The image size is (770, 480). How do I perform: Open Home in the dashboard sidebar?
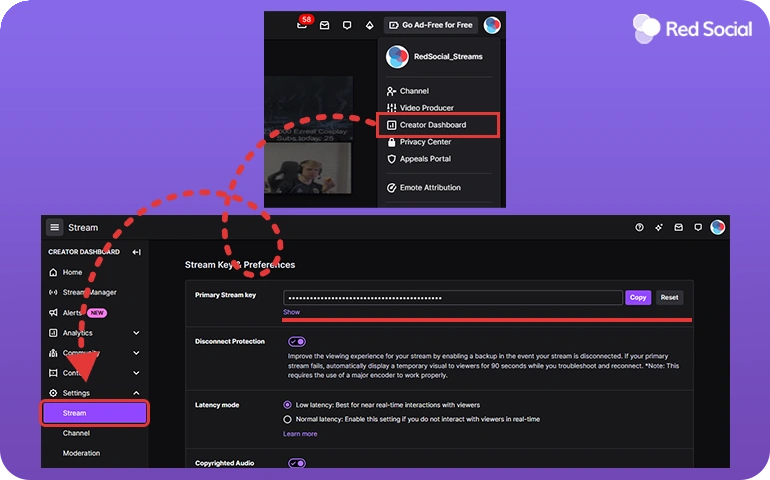click(72, 272)
